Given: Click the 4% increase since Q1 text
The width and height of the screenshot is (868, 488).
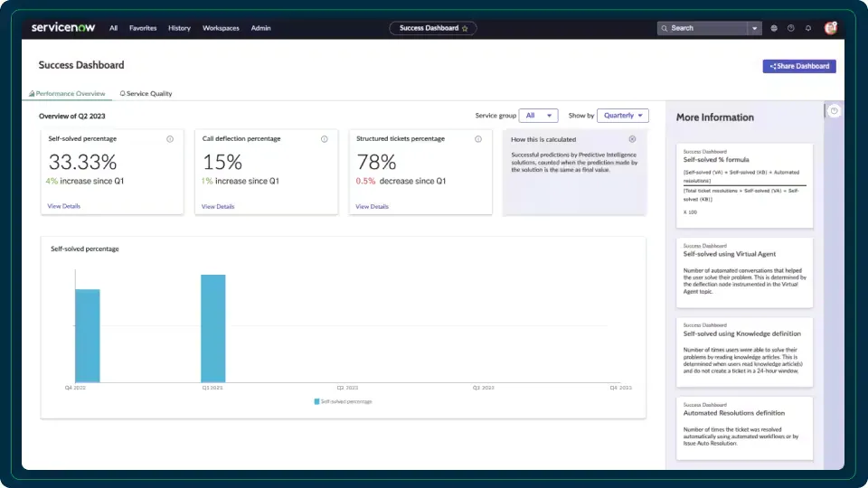Looking at the screenshot, I should point(85,181).
